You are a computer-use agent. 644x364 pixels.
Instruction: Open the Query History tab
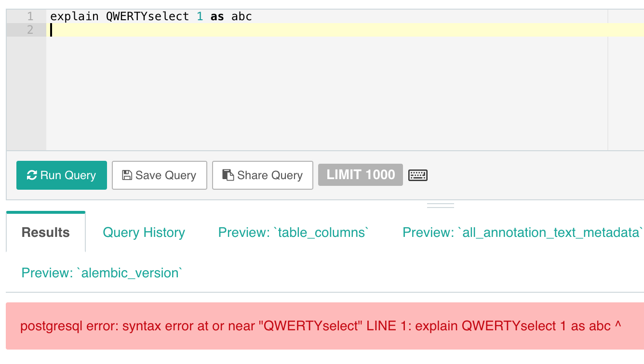point(144,233)
